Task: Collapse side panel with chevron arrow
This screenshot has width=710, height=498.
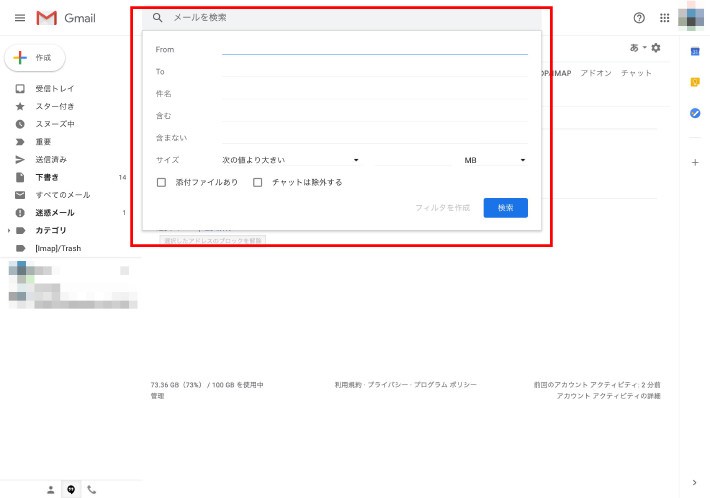Action: tap(695, 483)
